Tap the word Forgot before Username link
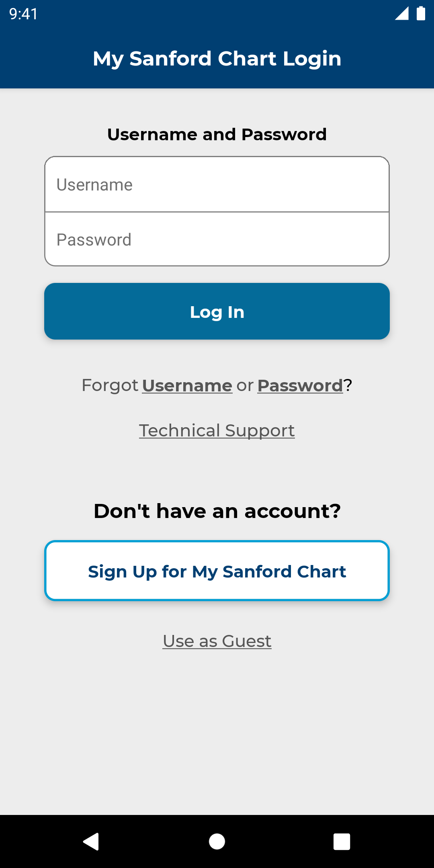This screenshot has height=868, width=434. point(110,385)
